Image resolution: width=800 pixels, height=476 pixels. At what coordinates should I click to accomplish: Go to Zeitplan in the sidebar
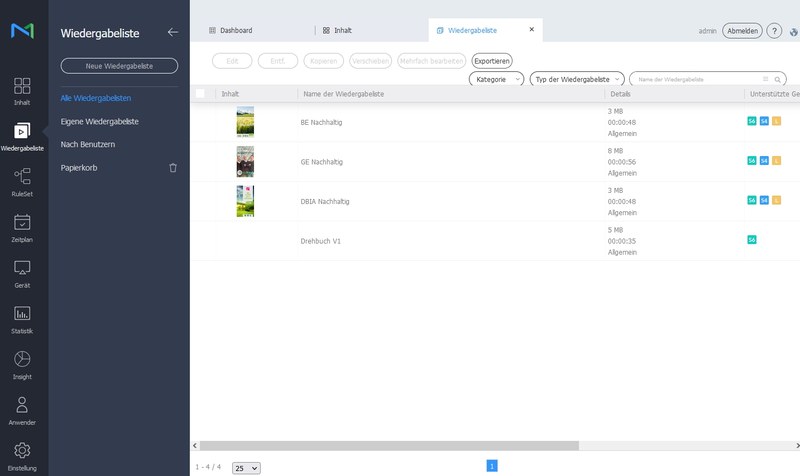point(22,228)
